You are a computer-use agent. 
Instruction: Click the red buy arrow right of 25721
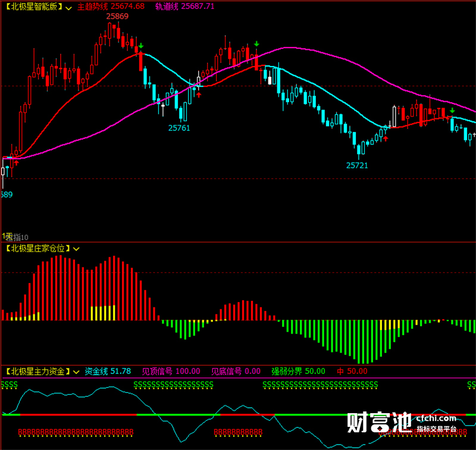pyautogui.click(x=386, y=139)
